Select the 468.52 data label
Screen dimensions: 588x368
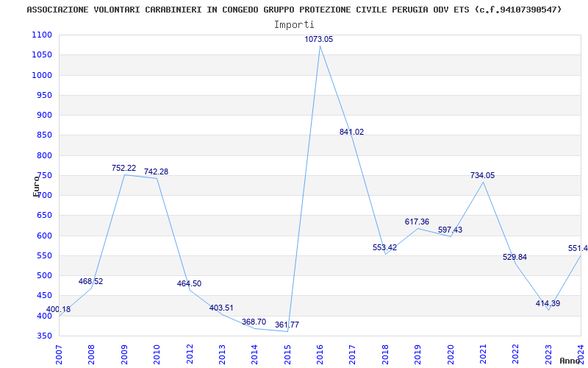(90, 281)
